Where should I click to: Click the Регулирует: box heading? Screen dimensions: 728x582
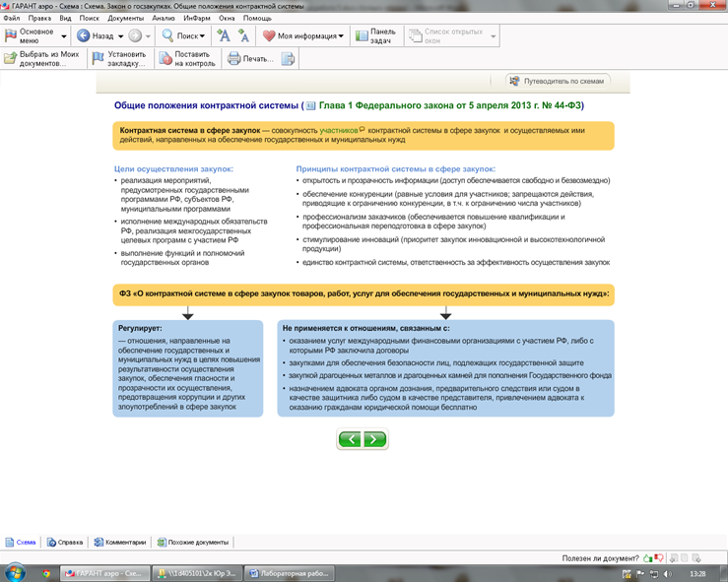point(140,328)
